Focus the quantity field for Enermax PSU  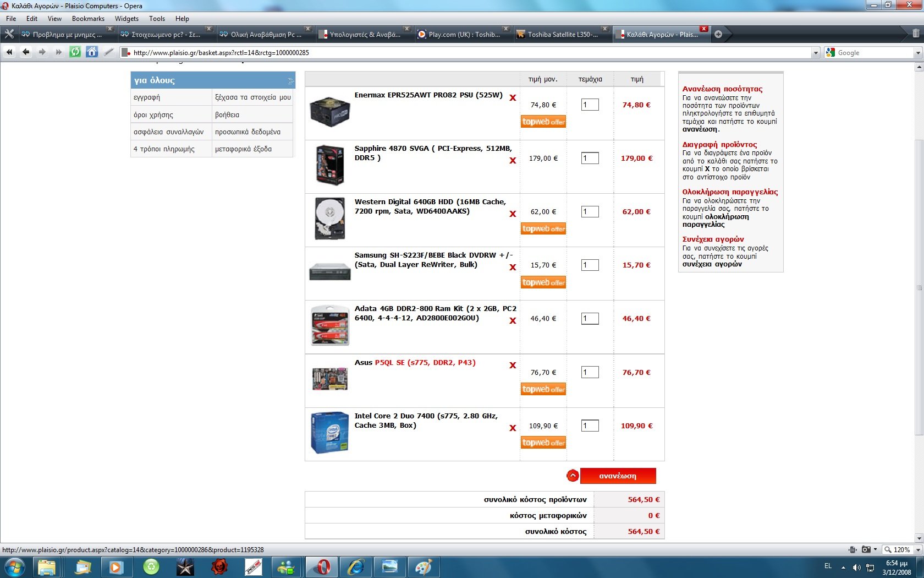(x=590, y=105)
